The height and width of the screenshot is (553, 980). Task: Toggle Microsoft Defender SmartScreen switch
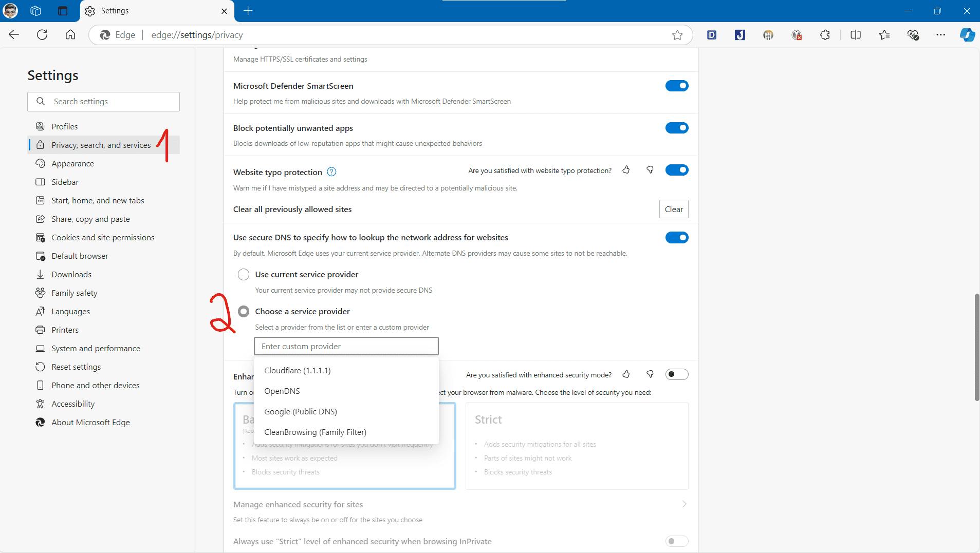677,86
